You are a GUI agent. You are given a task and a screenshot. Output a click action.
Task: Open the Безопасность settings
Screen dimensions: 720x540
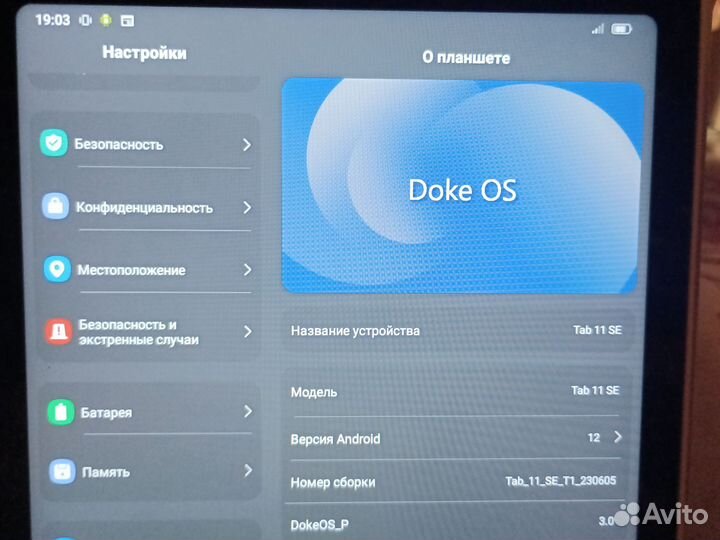click(146, 144)
